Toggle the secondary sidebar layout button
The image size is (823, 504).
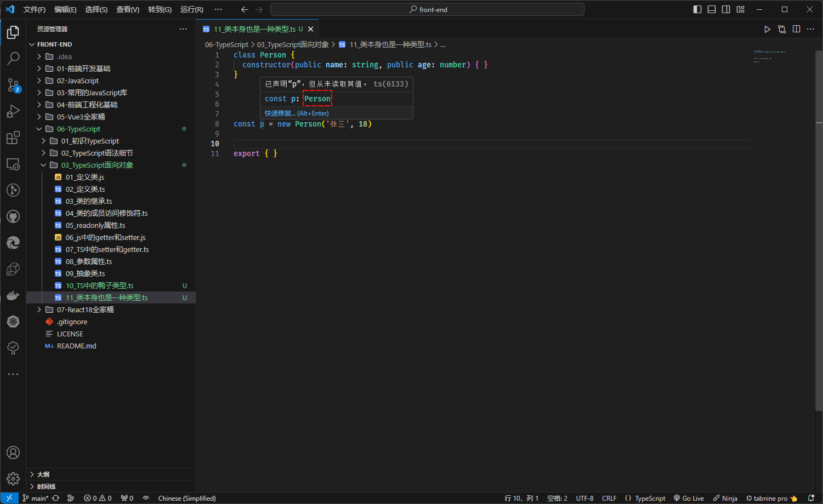726,9
